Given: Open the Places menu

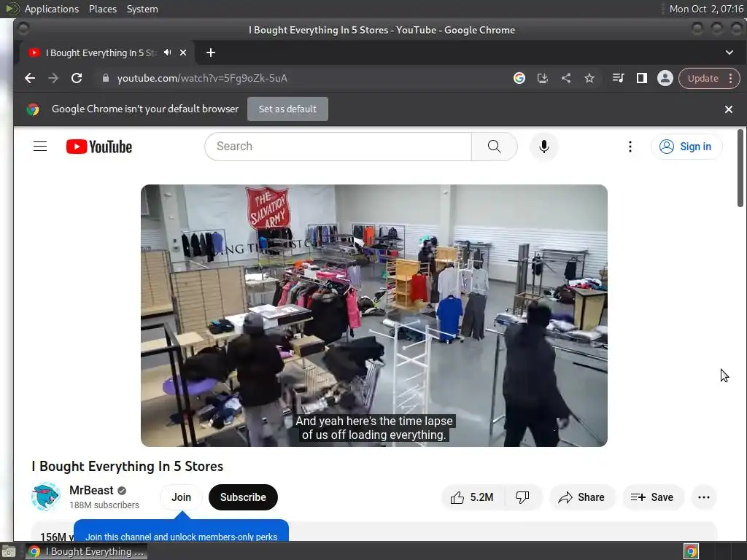Looking at the screenshot, I should point(103,9).
